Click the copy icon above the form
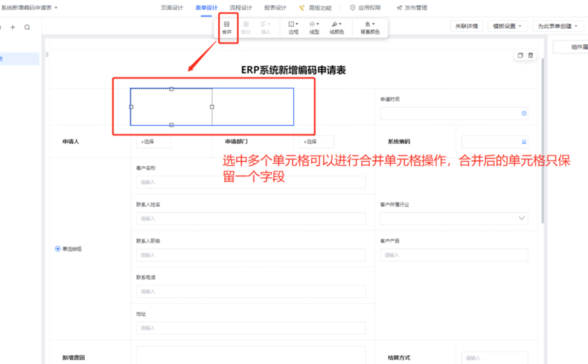The height and width of the screenshot is (364, 588). click(520, 56)
